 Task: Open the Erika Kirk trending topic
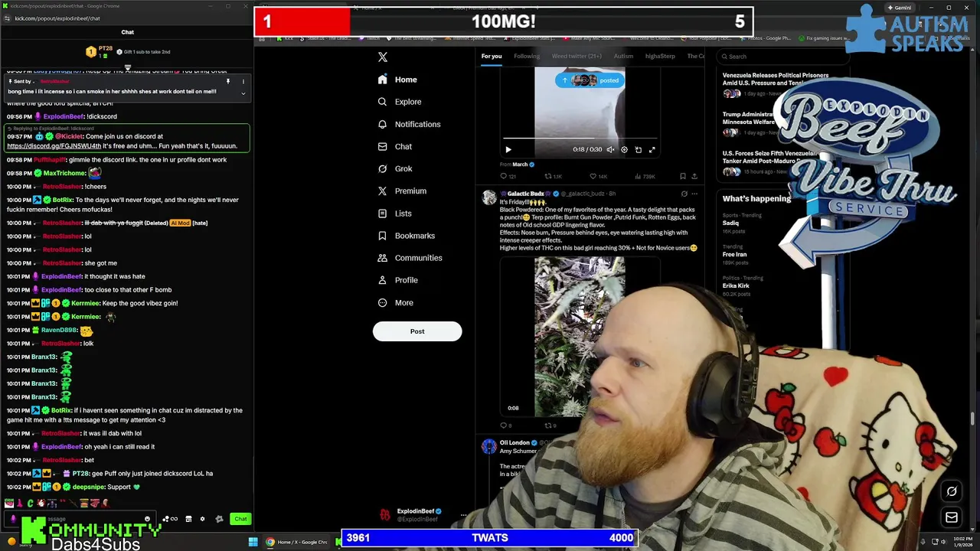point(743,285)
